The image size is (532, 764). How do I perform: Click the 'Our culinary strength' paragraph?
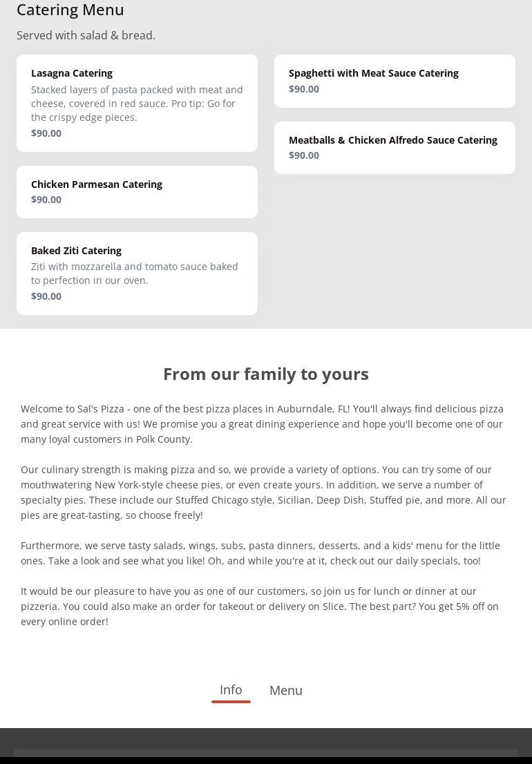(263, 492)
